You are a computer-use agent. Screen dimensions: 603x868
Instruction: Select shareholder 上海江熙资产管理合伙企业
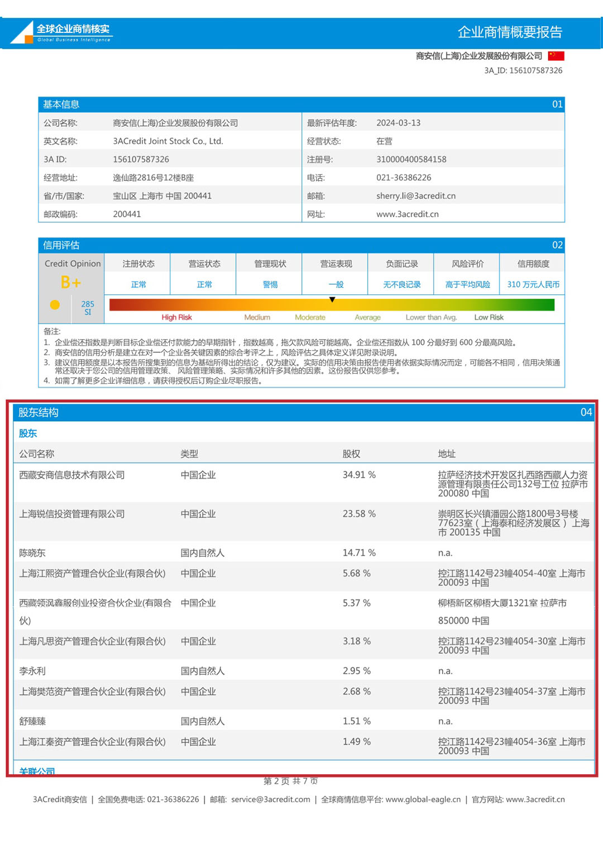click(x=93, y=574)
